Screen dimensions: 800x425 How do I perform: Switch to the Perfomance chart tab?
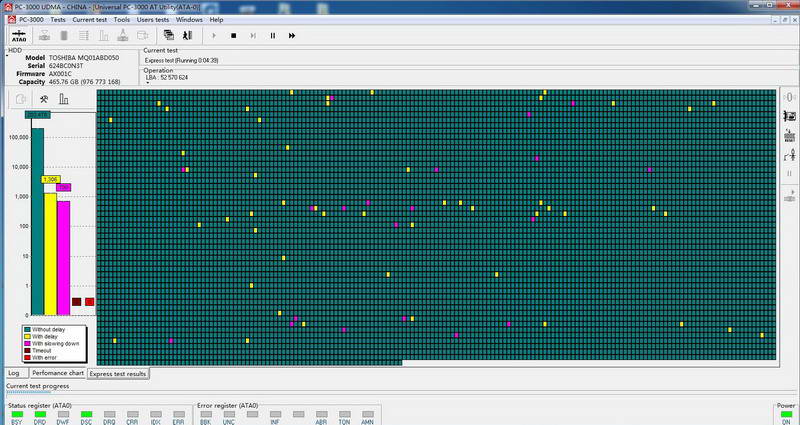coord(58,373)
